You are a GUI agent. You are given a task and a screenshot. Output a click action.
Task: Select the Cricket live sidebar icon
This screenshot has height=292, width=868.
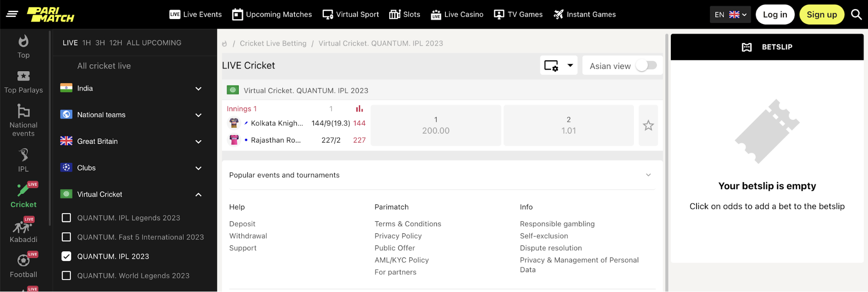click(23, 195)
